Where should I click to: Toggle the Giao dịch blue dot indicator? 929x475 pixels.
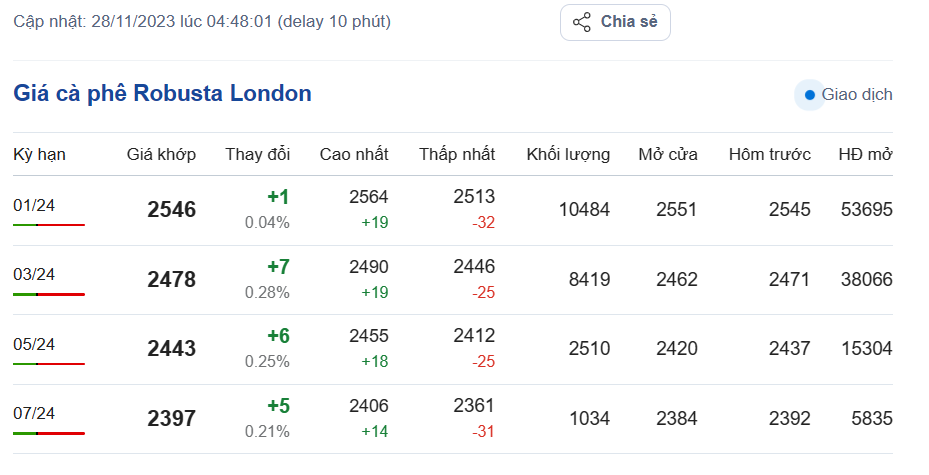point(809,95)
